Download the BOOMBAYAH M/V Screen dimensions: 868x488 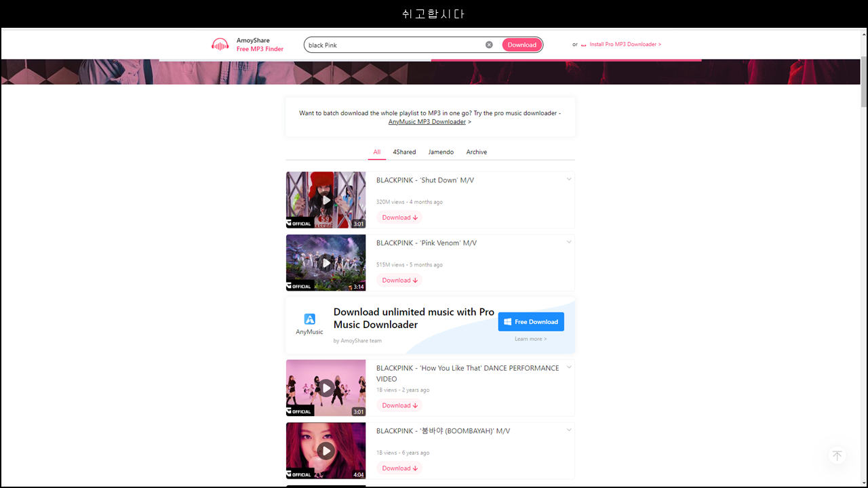(399, 468)
